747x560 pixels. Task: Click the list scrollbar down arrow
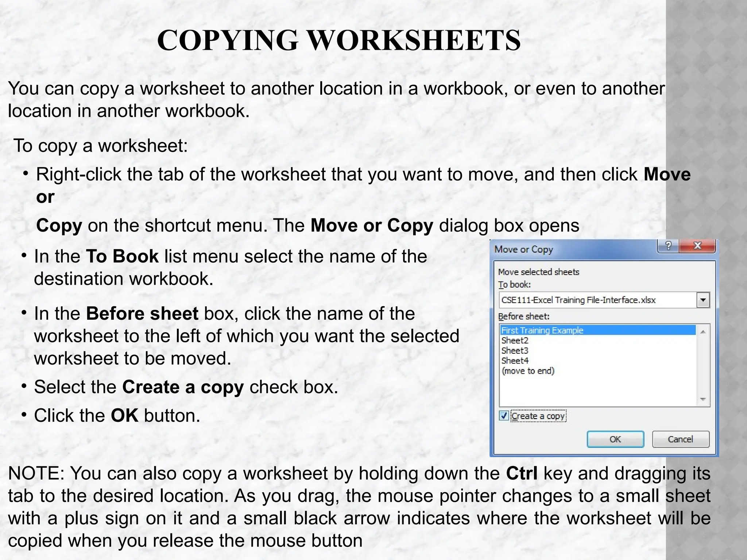pos(703,399)
